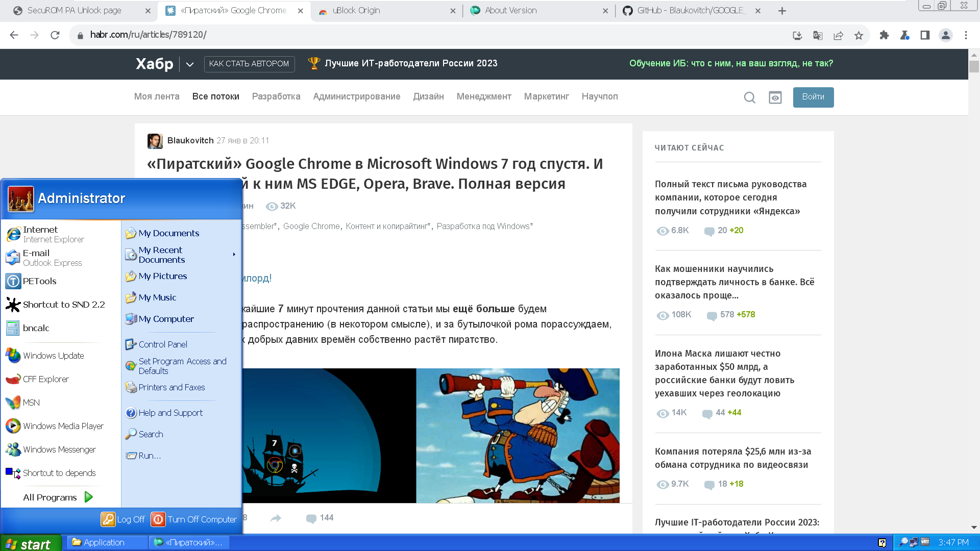Viewport: 980px width, 551px height.
Task: Open the Обучение ИБ green banner link
Action: (731, 63)
